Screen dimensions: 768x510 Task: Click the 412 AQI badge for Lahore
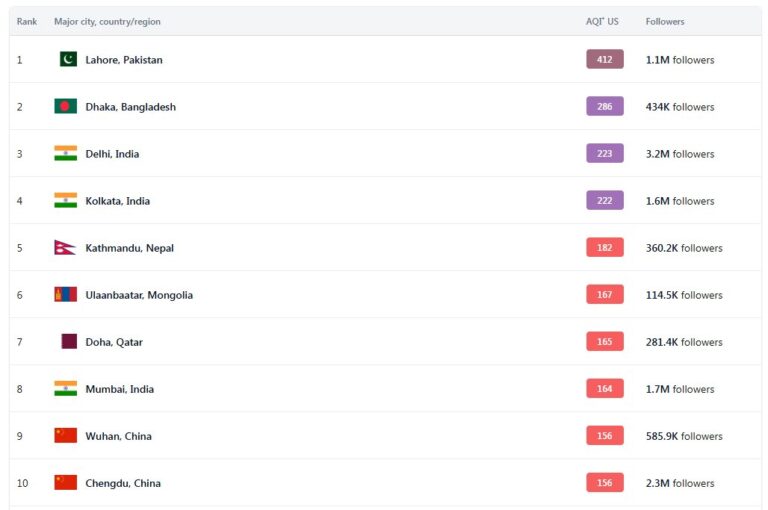point(604,59)
